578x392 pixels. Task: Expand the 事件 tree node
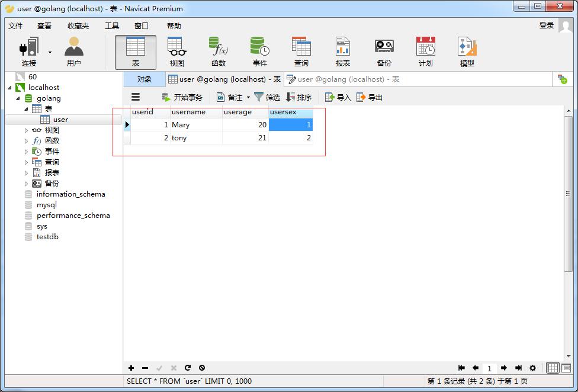[x=26, y=152]
